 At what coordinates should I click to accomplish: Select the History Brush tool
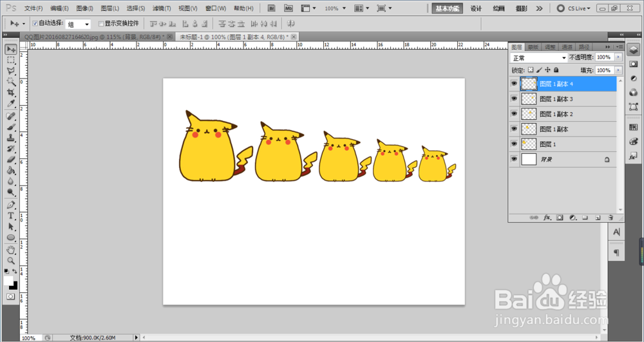11,149
